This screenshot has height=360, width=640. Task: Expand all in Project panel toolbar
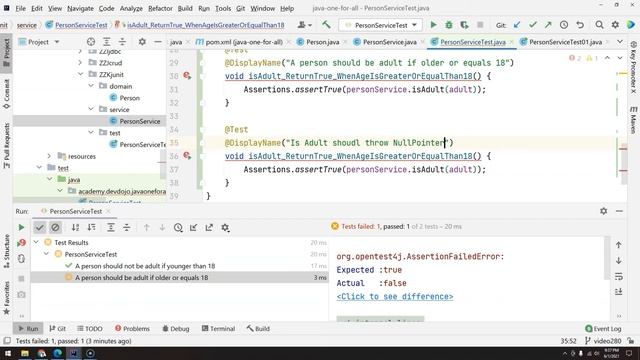pos(107,42)
